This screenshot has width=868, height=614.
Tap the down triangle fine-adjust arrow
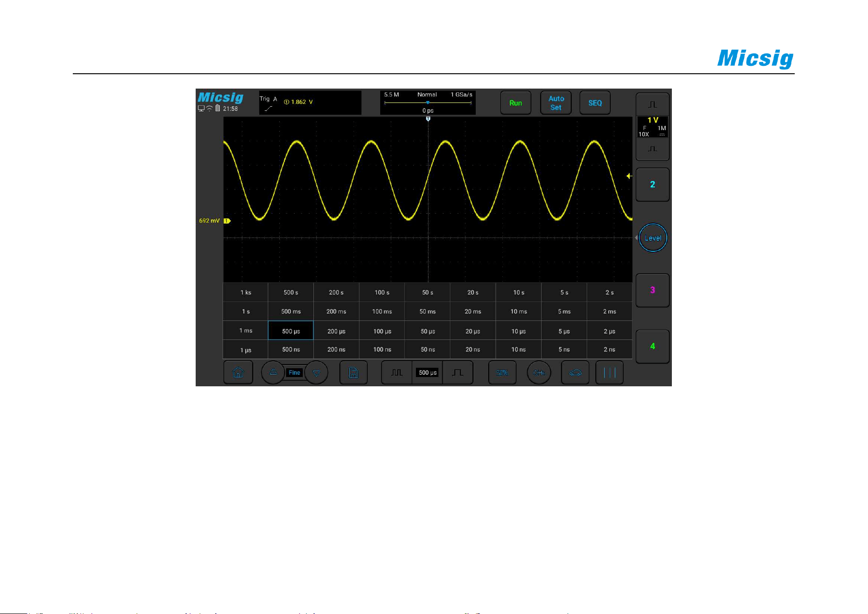coord(316,373)
